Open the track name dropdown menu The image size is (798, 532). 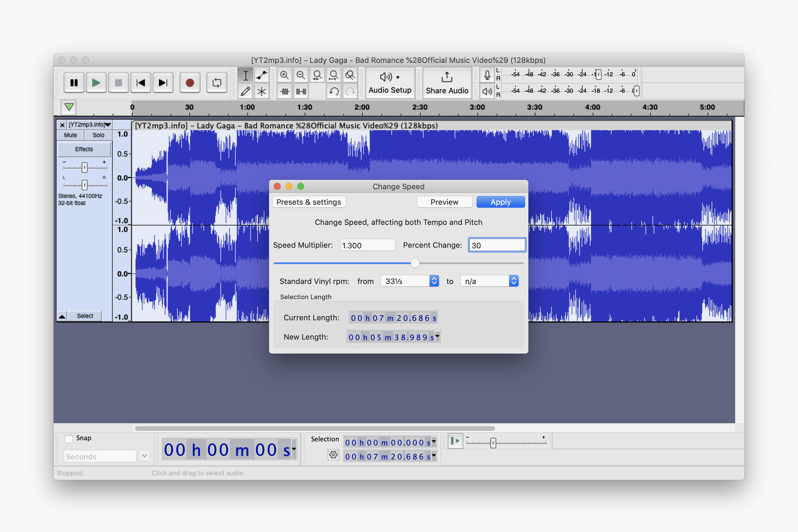[x=90, y=125]
